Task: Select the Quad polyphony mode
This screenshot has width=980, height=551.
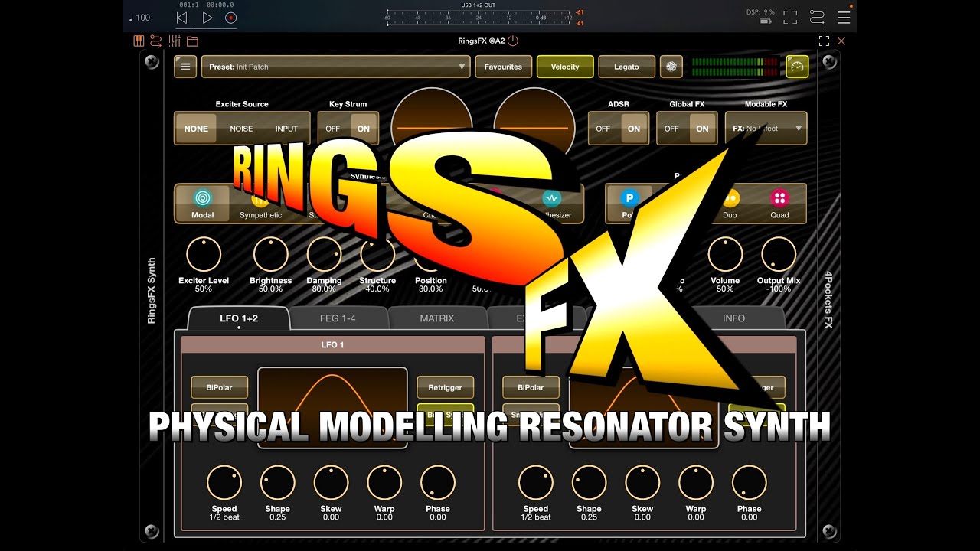Action: coord(779,203)
